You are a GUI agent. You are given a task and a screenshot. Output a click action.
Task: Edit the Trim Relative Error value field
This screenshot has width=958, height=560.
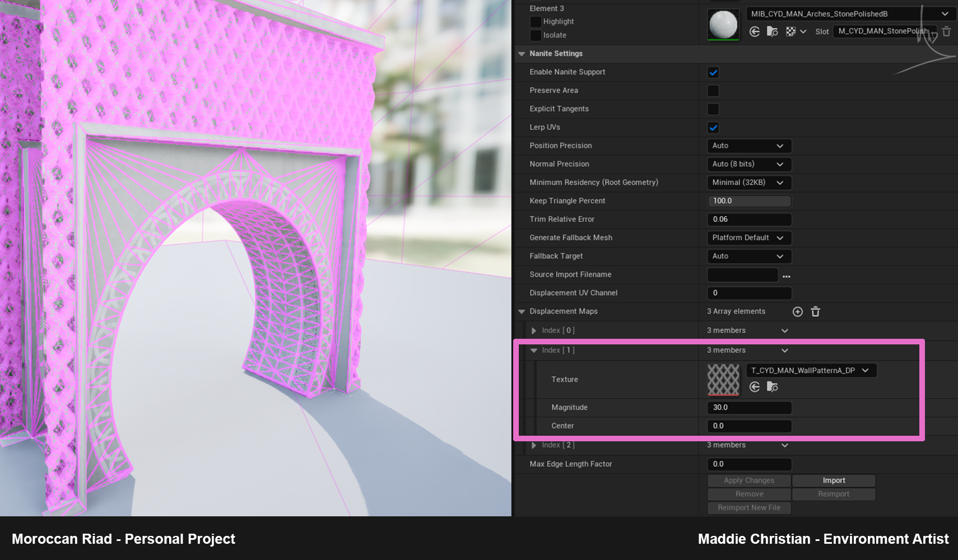749,220
